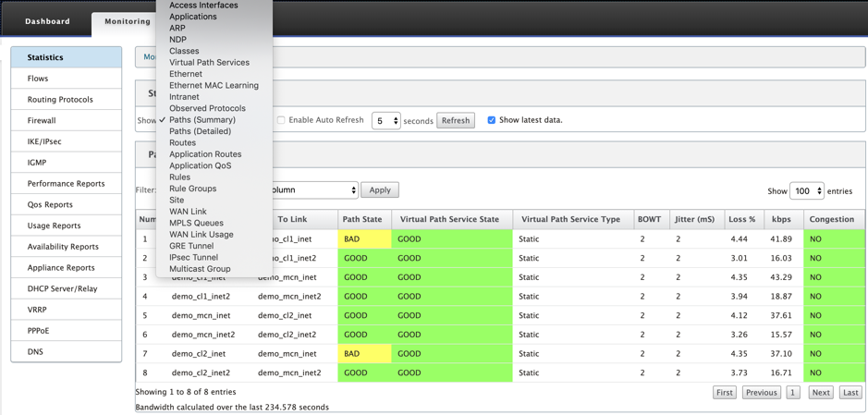Image resolution: width=868 pixels, height=415 pixels.
Task: Select Multicast Group from dropdown list
Action: tap(200, 269)
